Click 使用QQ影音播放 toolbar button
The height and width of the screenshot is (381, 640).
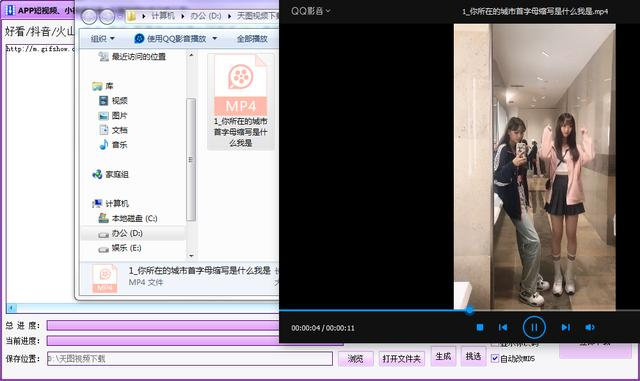(x=170, y=39)
